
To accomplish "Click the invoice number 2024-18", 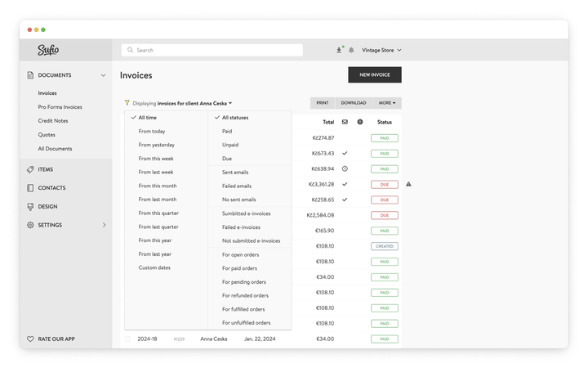I will 147,339.
